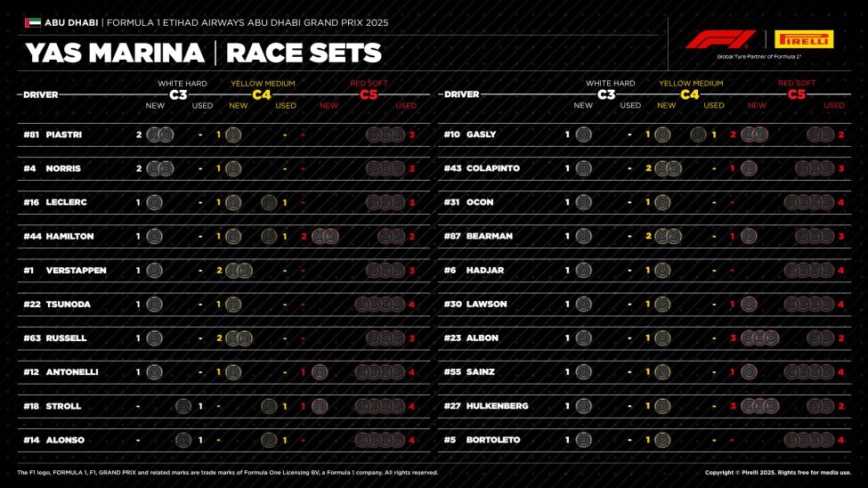Click the left Yellow Medium C4 header
Image resolution: width=868 pixels, height=488 pixels.
pyautogui.click(x=263, y=89)
